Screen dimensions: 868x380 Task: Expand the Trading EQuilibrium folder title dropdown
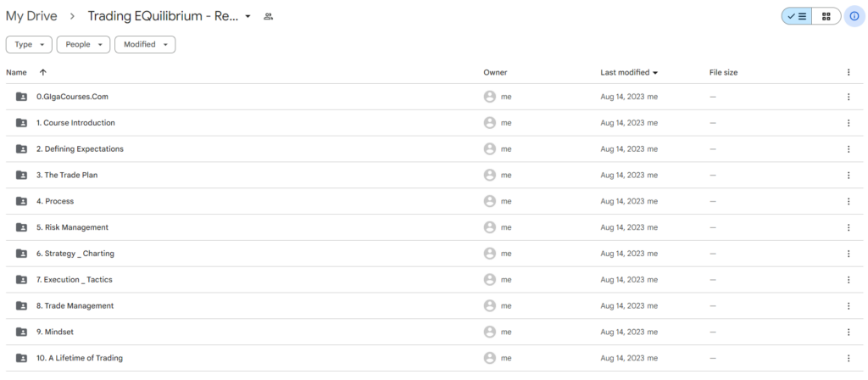pos(248,16)
